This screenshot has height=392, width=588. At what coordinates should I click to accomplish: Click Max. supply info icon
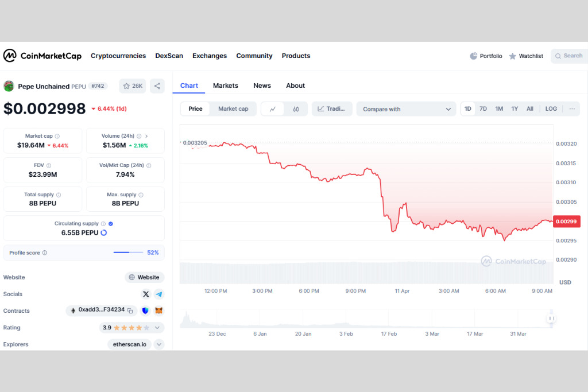141,195
